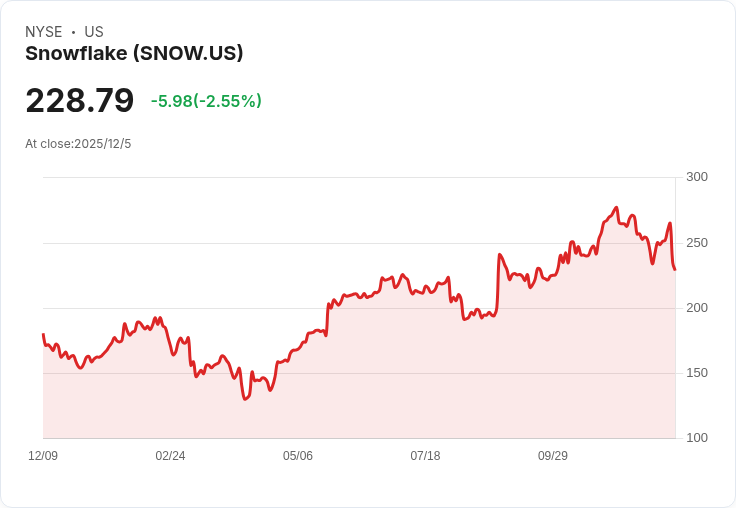Select the 12/09 date on x-axis
The image size is (736, 508).
click(x=43, y=456)
